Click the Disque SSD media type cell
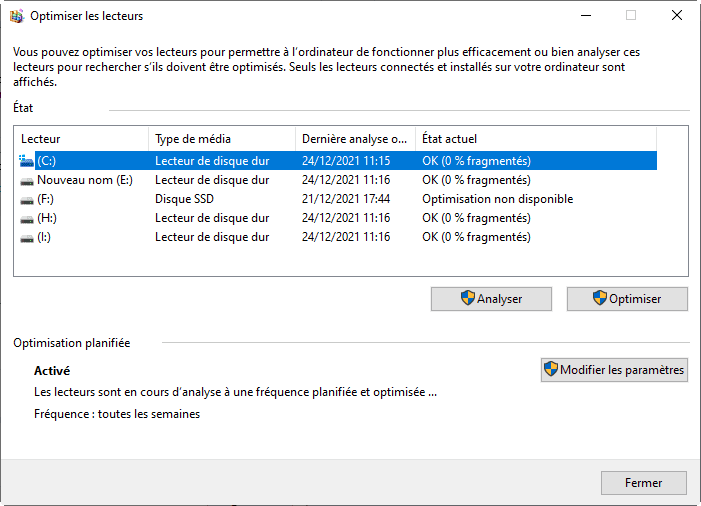This screenshot has height=506, width=701. click(x=185, y=199)
